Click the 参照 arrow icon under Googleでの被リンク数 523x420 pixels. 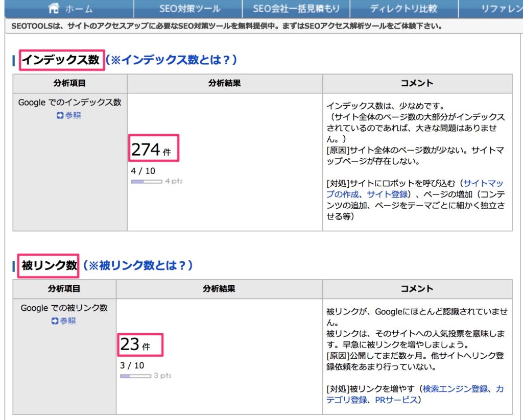tap(55, 321)
